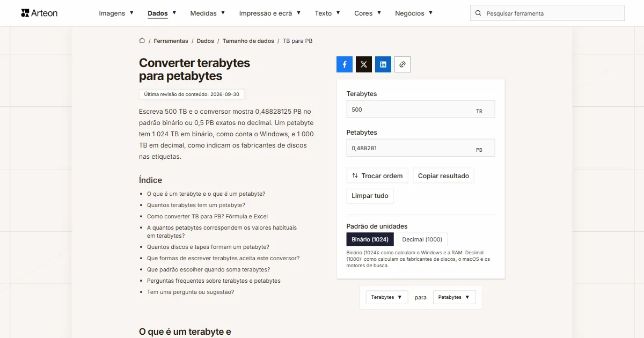Screen dimensions: 644x338
Task: Focus the Pesquisar ferramenta search box
Action: 547,13
